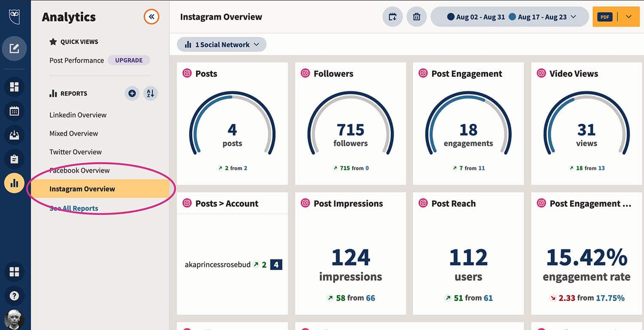The width and height of the screenshot is (644, 330).
Task: Select the Instagram Overview report
Action: coord(100,189)
